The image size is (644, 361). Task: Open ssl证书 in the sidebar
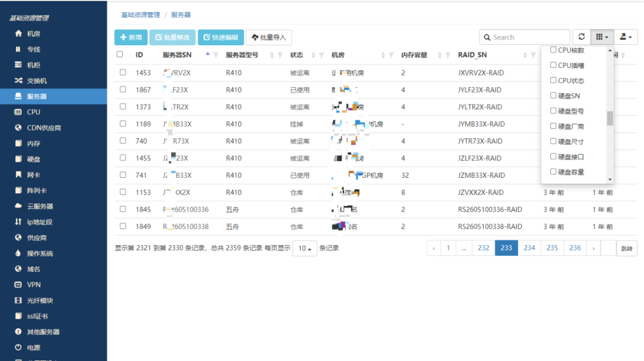(54, 316)
